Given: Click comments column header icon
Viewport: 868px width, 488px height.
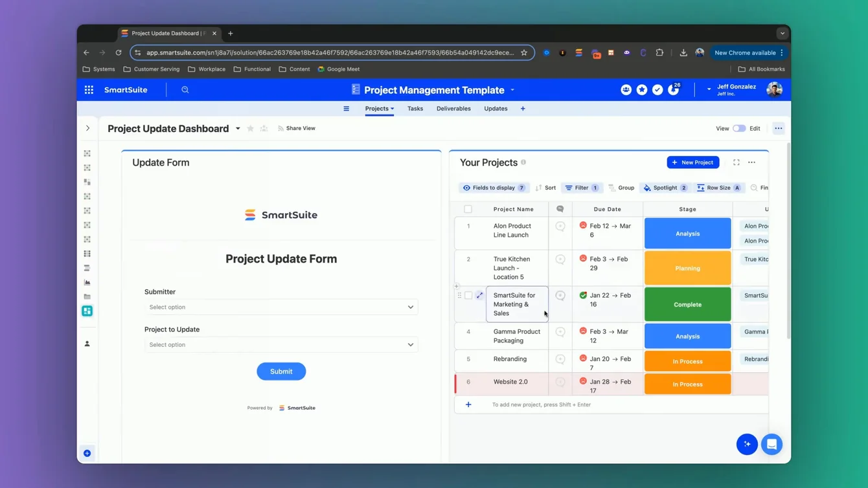Looking at the screenshot, I should pos(560,209).
